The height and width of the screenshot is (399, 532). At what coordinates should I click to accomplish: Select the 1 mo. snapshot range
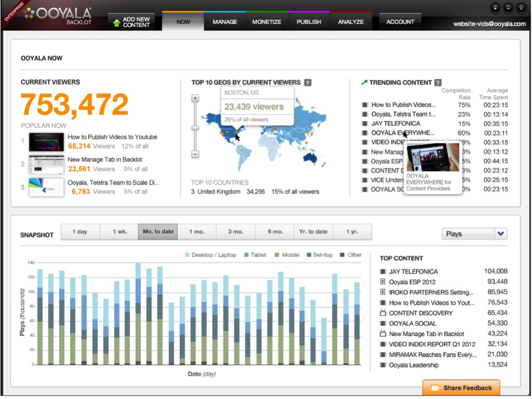pyautogui.click(x=197, y=231)
